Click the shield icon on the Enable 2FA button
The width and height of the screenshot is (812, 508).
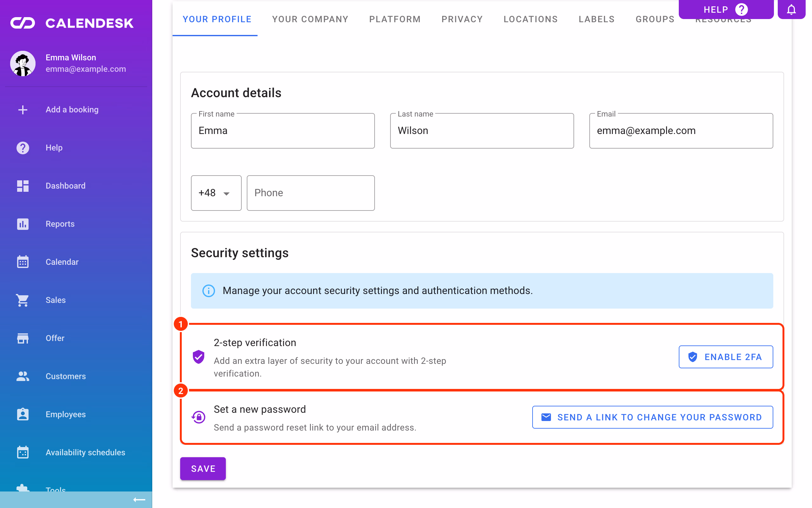click(692, 357)
